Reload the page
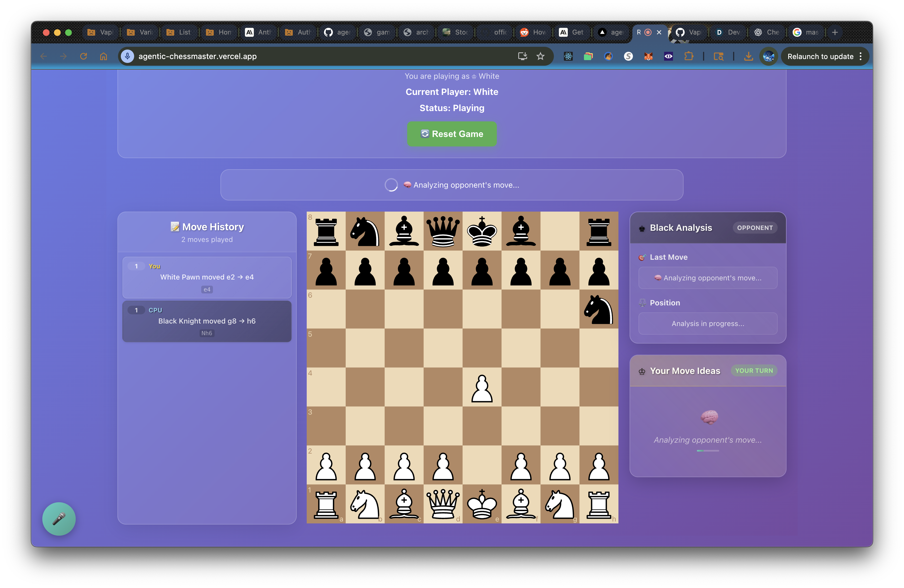904x588 pixels. [83, 56]
